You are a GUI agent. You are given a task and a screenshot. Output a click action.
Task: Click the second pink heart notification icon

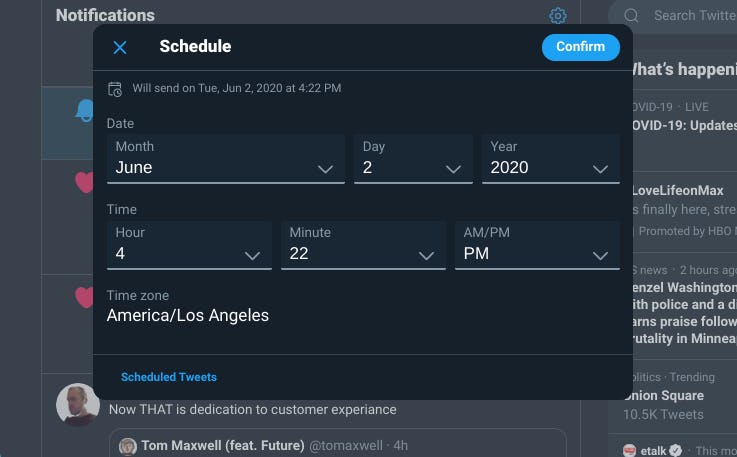(84, 297)
